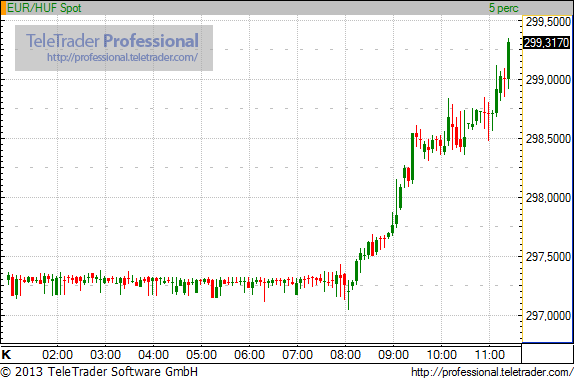Click the EUR/HUF Spot chart title

click(44, 8)
